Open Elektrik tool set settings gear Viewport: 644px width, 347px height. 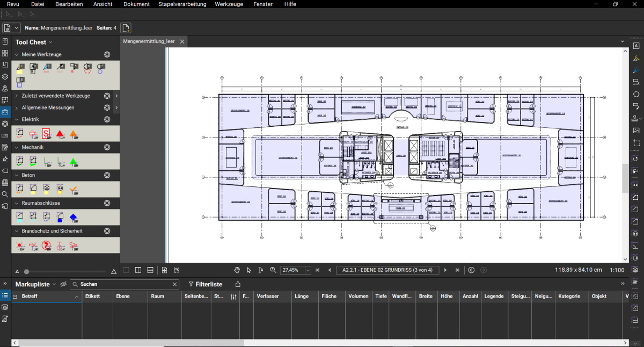click(107, 119)
